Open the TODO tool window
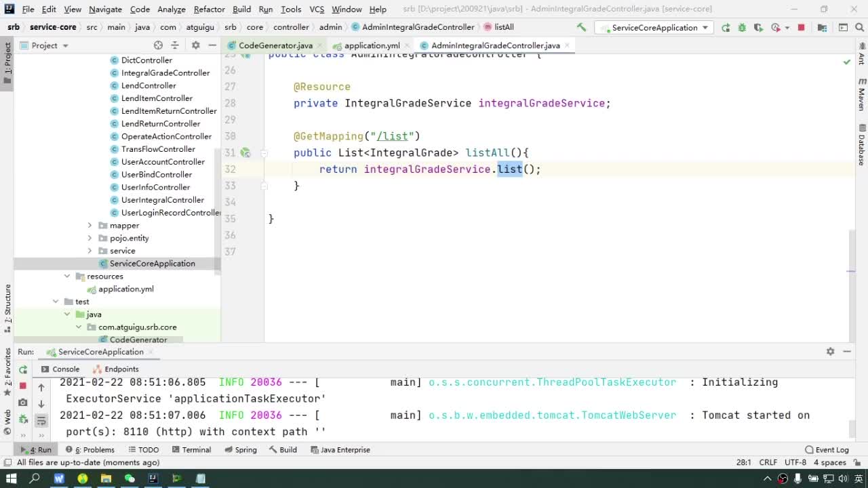The image size is (868, 488). coord(143,449)
